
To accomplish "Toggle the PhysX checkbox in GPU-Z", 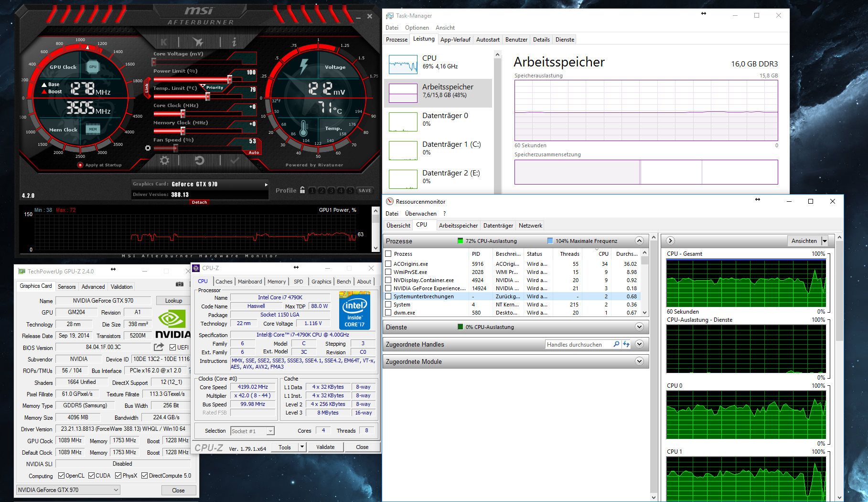I will [x=118, y=476].
